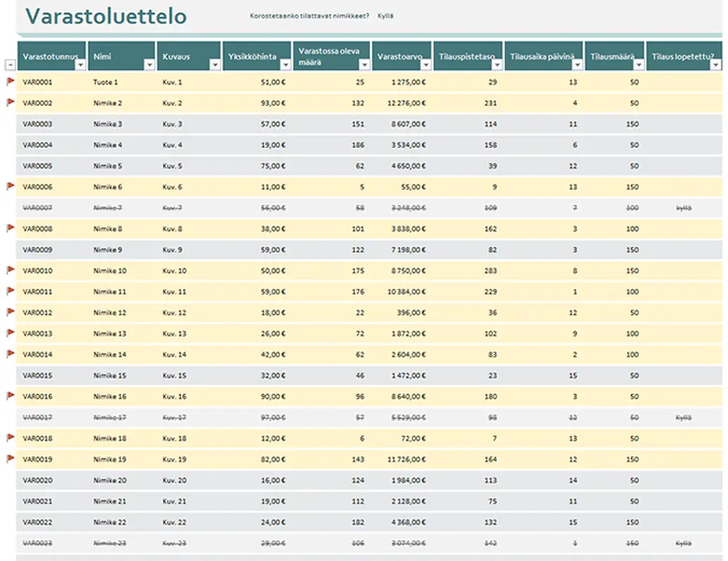Select the Varastoluettelo title text
The height and width of the screenshot is (561, 728).
[x=106, y=16]
